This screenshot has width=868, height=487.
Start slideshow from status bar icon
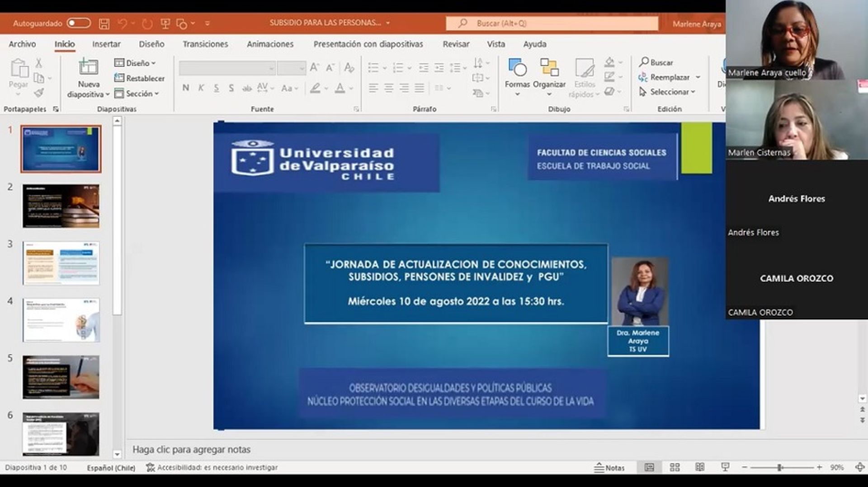(725, 468)
